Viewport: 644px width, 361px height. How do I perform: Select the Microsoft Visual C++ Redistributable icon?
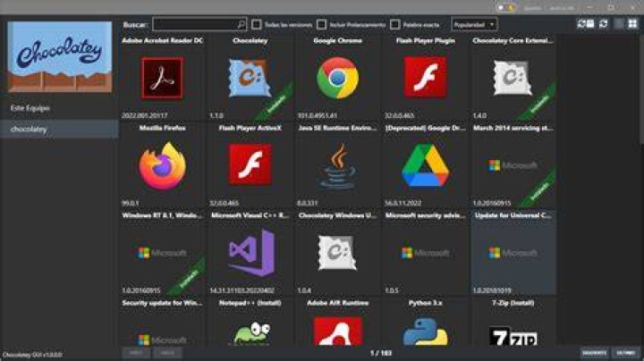251,253
